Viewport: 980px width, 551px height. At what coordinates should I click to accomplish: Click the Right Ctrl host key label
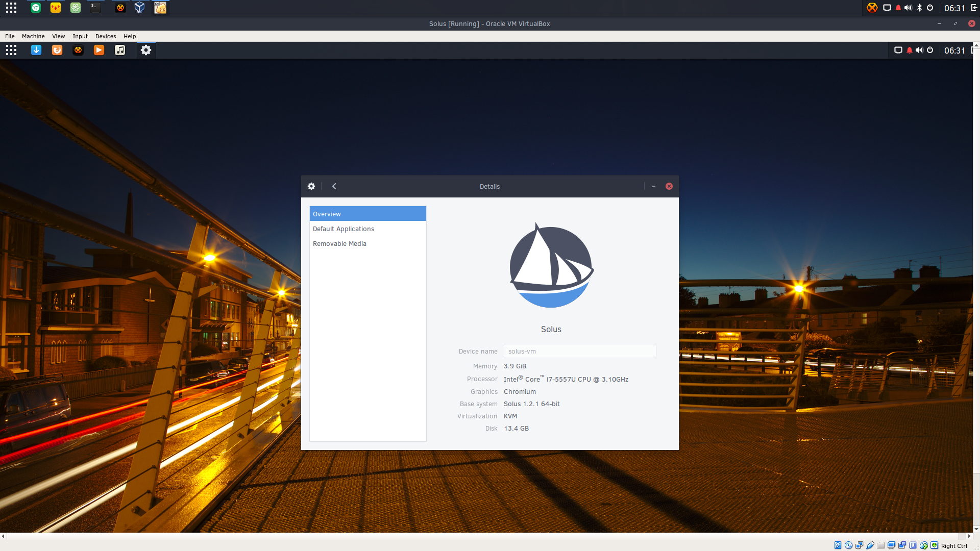click(x=954, y=545)
